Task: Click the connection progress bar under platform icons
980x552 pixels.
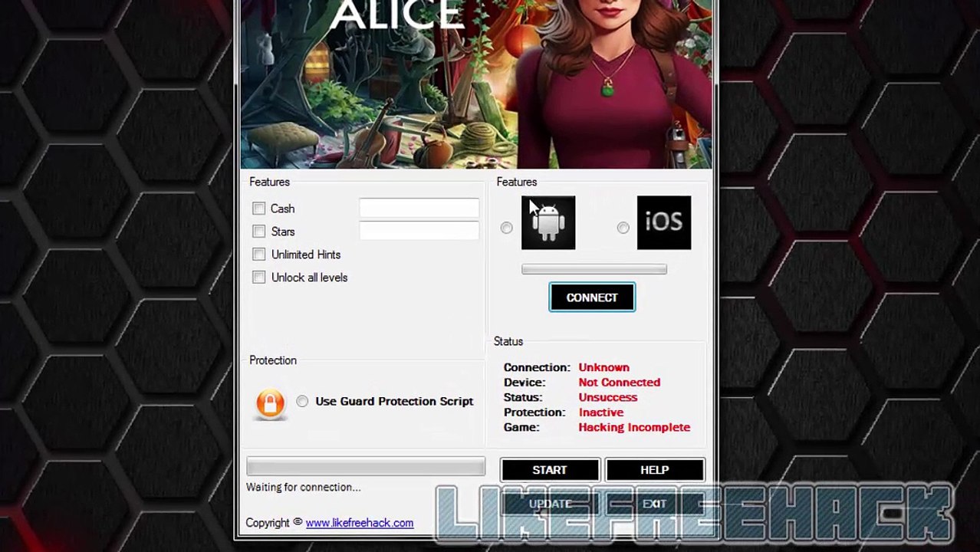Action: pyautogui.click(x=594, y=269)
